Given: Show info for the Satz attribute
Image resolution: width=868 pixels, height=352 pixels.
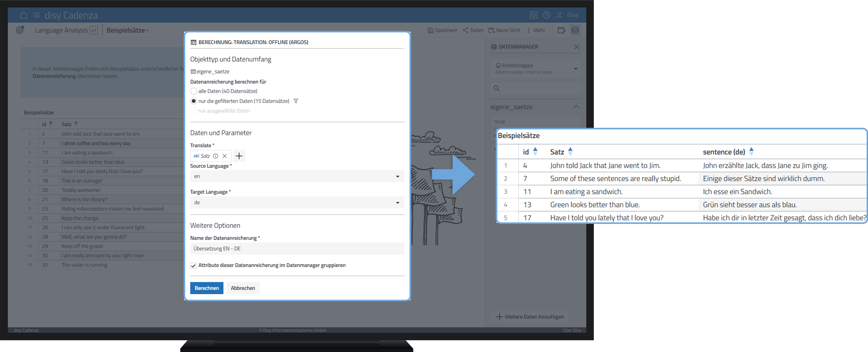Looking at the screenshot, I should (216, 156).
